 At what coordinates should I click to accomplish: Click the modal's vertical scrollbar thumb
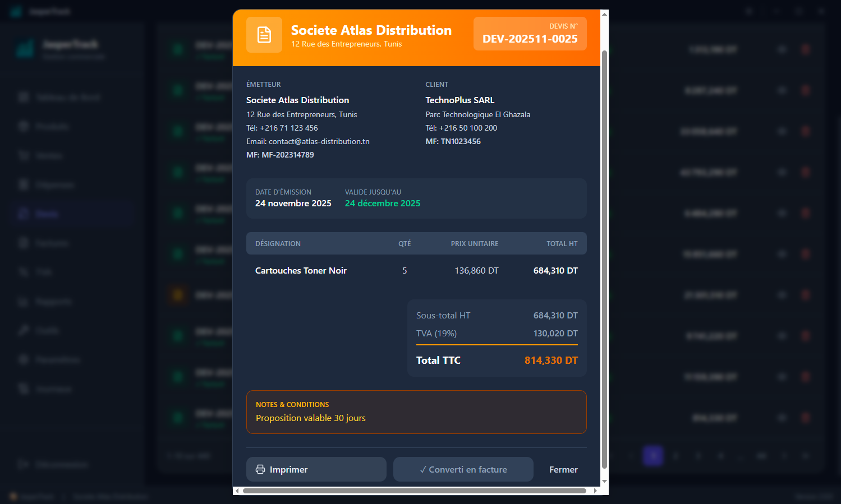tap(604, 260)
